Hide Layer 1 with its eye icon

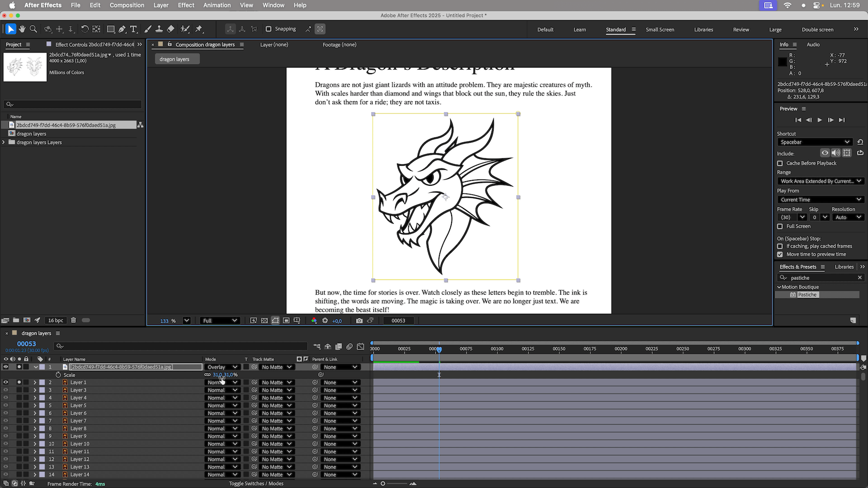coord(5,382)
